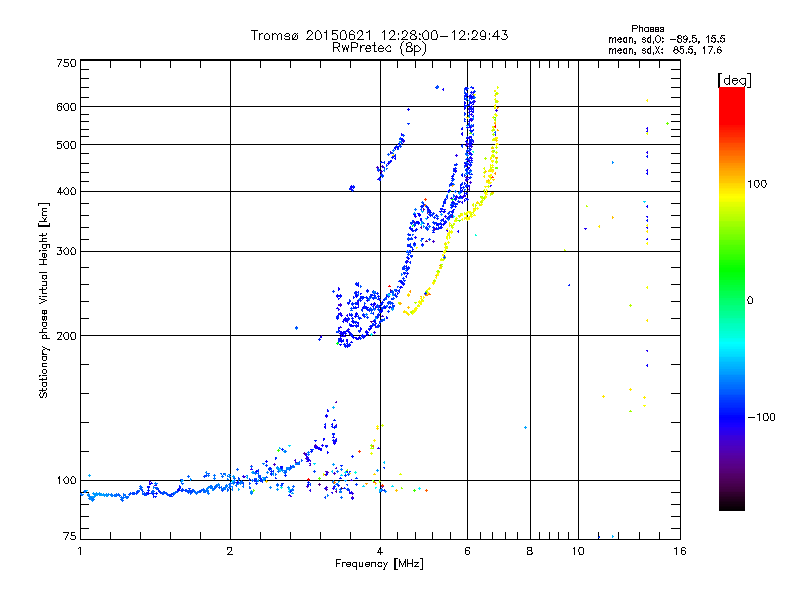Click the 'Phases' header text
This screenshot has width=800, height=600.
pos(647,29)
